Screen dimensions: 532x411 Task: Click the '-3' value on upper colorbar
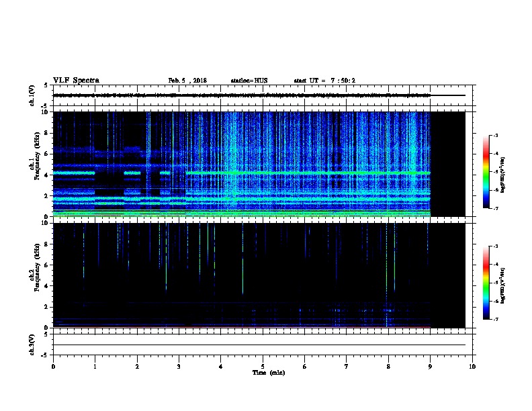(x=495, y=135)
